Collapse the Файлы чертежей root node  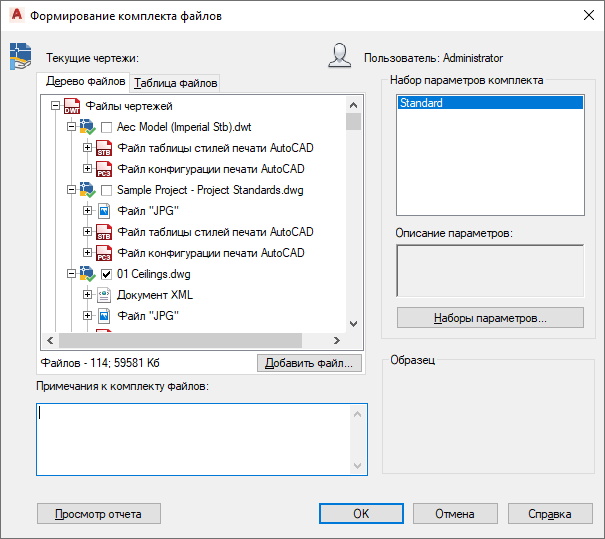(55, 106)
